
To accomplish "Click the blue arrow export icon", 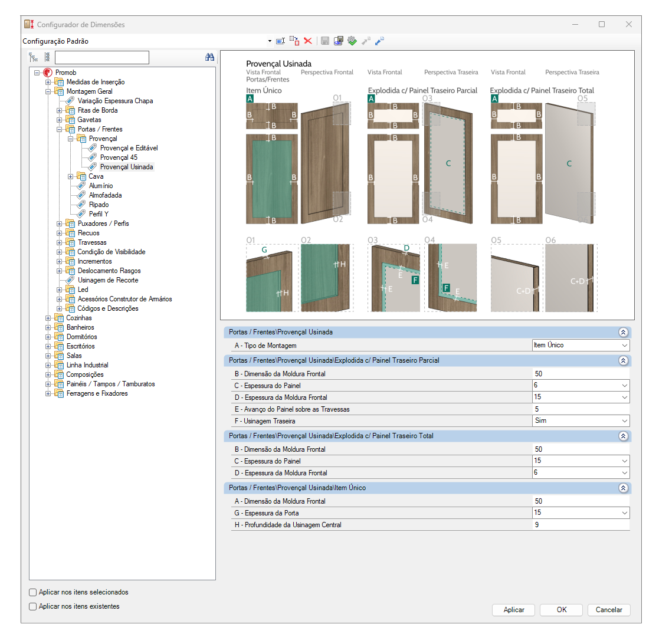I will click(379, 41).
